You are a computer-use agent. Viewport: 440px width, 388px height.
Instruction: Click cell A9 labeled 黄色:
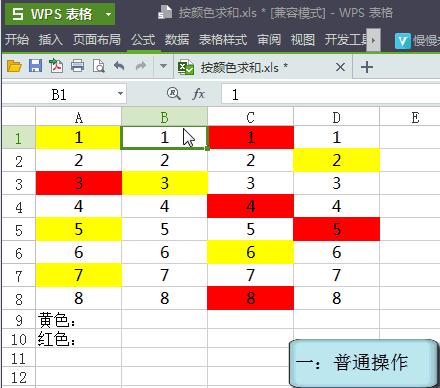click(x=79, y=319)
